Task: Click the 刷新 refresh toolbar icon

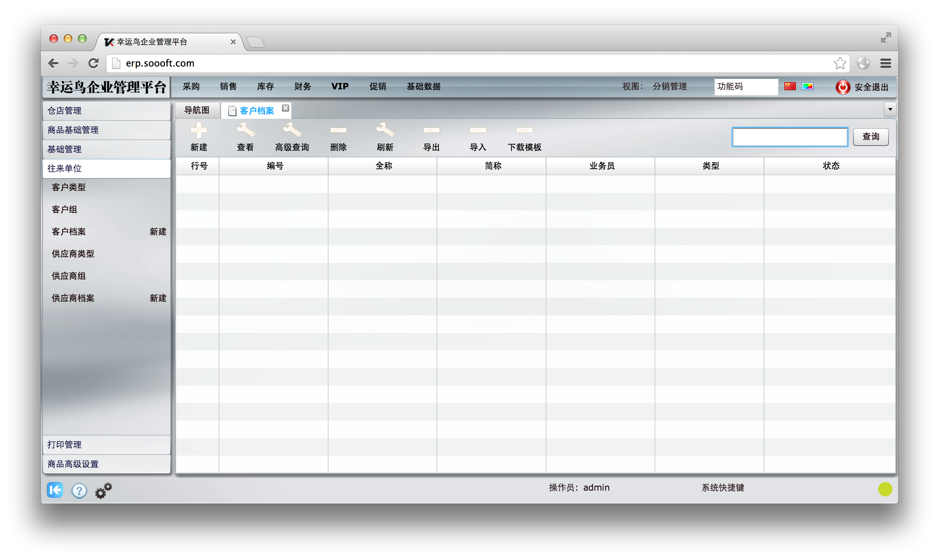Action: (385, 130)
